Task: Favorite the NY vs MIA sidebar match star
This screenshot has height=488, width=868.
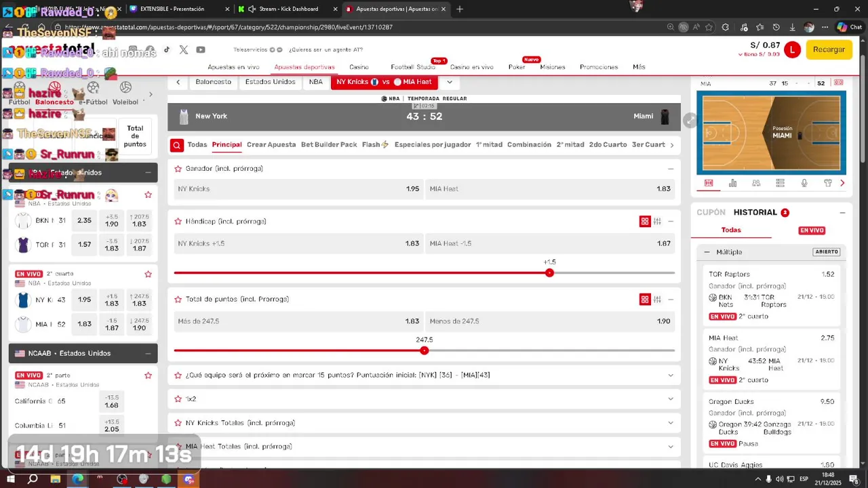Action: point(148,274)
